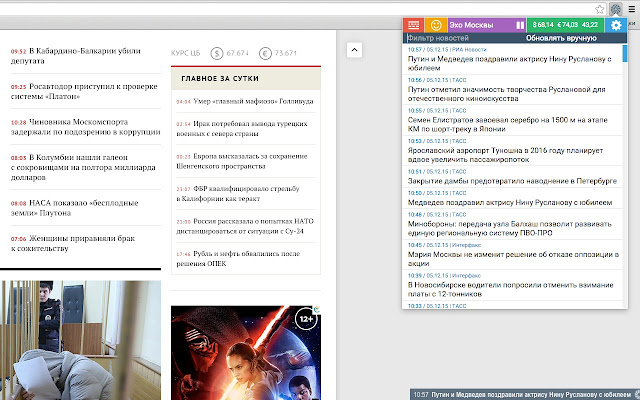
Task: Open news Мэрия Москвы не изменит решение
Action: pyautogui.click(x=513, y=259)
